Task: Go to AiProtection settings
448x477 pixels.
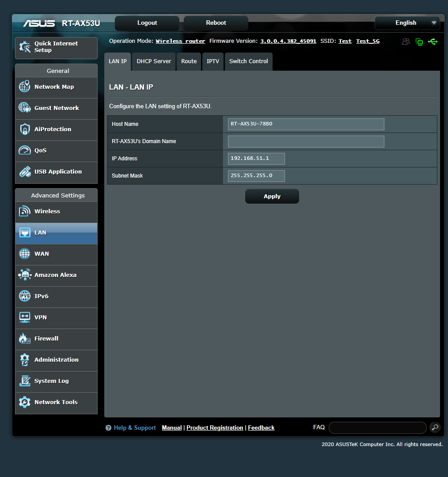Action: tap(56, 130)
